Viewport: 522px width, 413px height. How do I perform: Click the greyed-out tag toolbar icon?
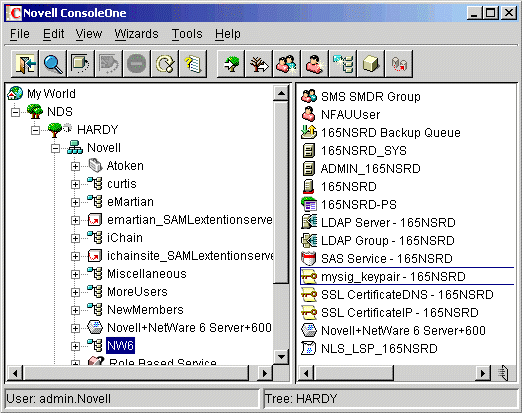[109, 64]
